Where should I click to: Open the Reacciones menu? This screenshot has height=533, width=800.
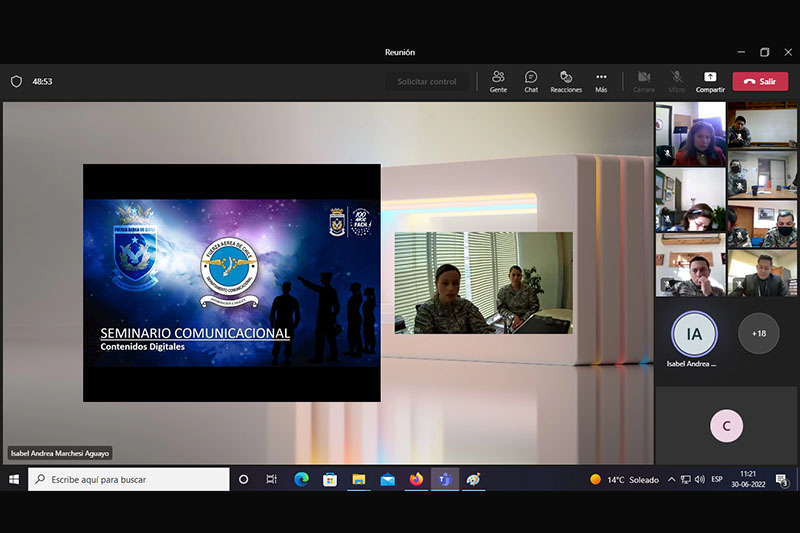click(x=566, y=82)
